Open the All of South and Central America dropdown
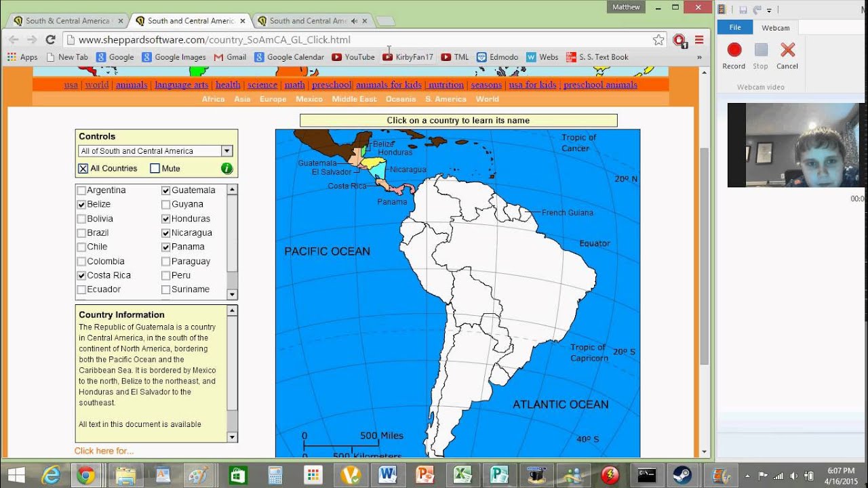The height and width of the screenshot is (488, 868). point(155,151)
